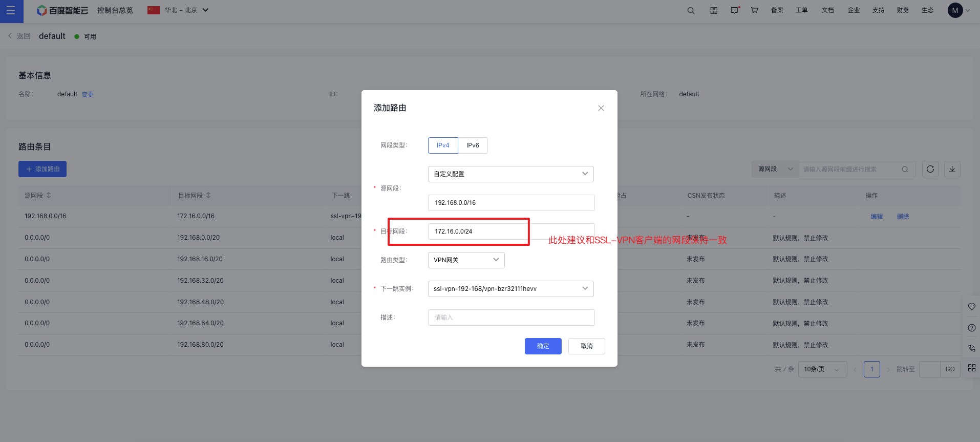Open the 下一跳实例 ssl-vpn dropdown
980x442 pixels.
[x=511, y=289]
